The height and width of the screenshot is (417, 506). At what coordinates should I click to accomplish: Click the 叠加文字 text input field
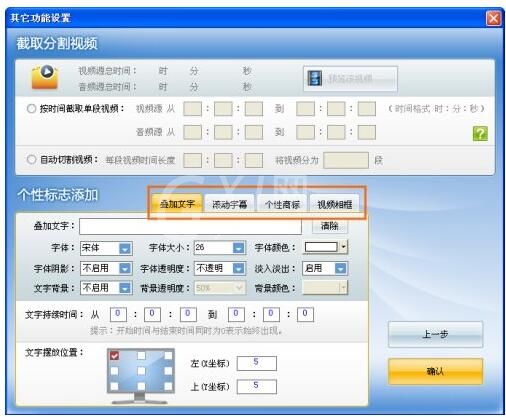[x=190, y=227]
